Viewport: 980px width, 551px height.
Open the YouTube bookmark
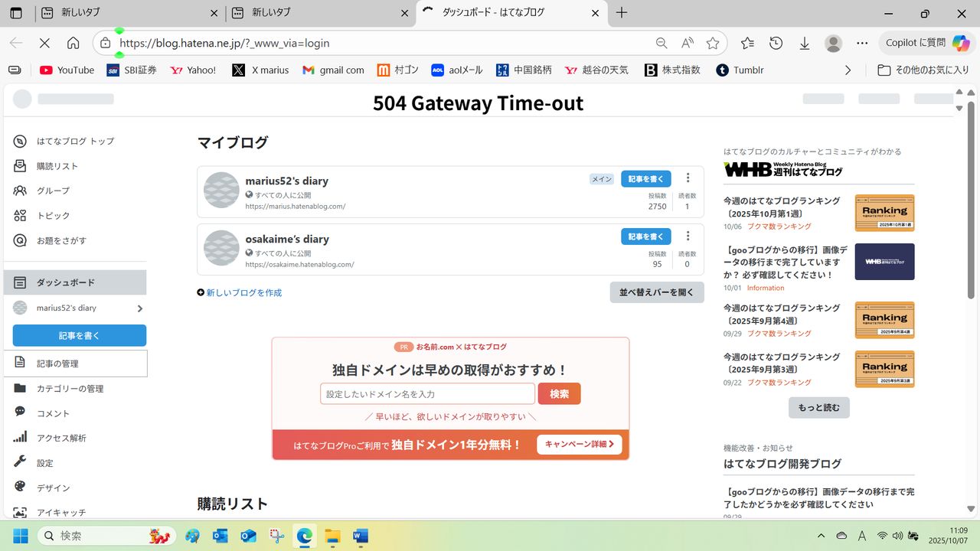67,70
